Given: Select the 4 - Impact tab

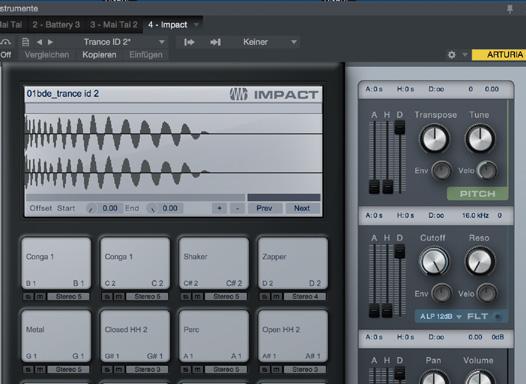Looking at the screenshot, I should (x=167, y=25).
